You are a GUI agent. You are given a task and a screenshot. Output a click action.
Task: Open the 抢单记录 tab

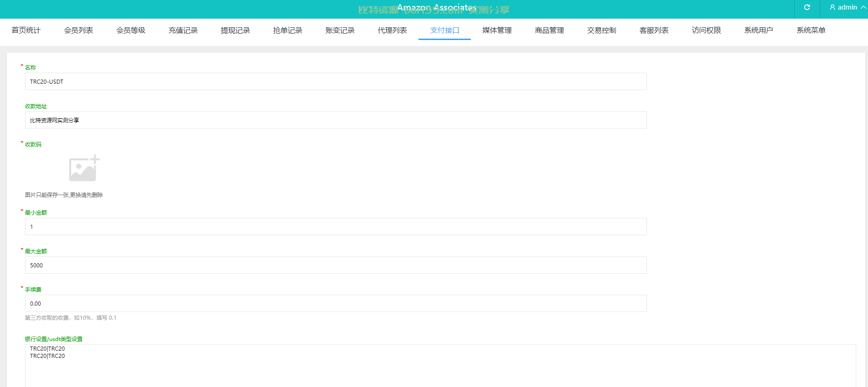point(288,30)
